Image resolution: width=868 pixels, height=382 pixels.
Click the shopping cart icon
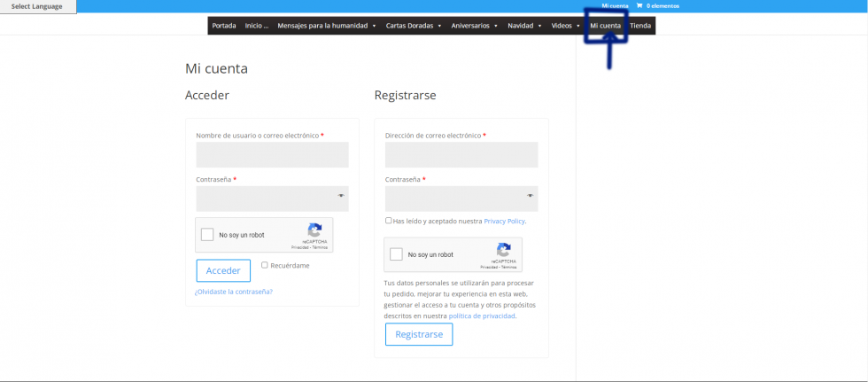(x=639, y=6)
